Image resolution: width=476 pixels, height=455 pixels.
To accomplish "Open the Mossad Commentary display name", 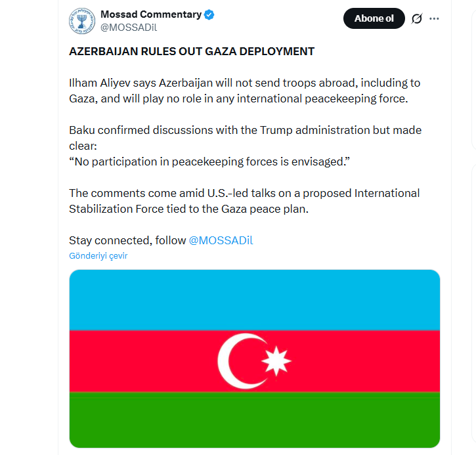I will [151, 14].
